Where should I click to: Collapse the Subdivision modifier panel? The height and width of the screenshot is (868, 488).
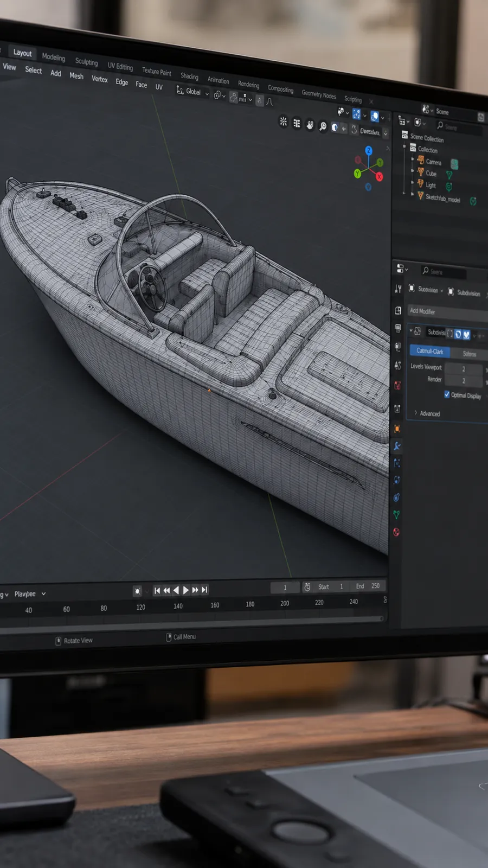411,330
